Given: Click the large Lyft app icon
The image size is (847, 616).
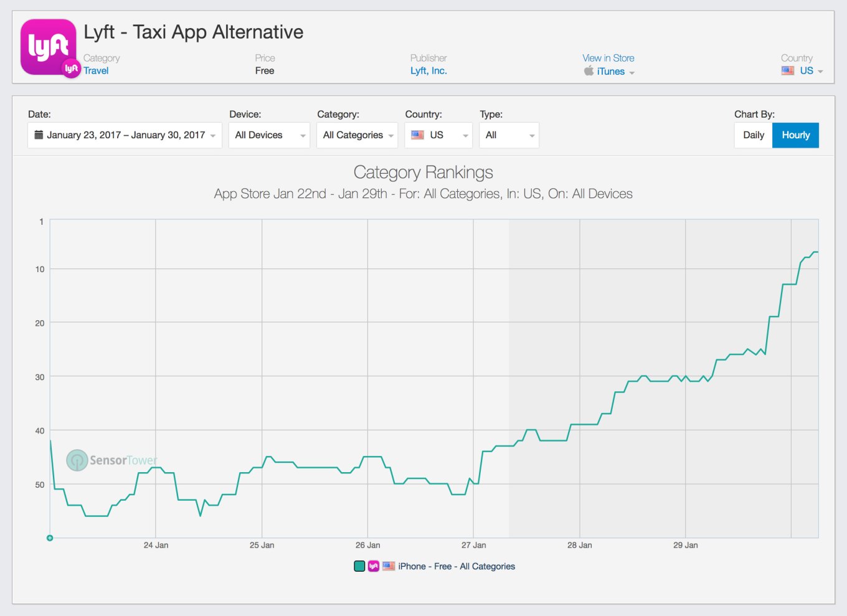Looking at the screenshot, I should [x=48, y=47].
